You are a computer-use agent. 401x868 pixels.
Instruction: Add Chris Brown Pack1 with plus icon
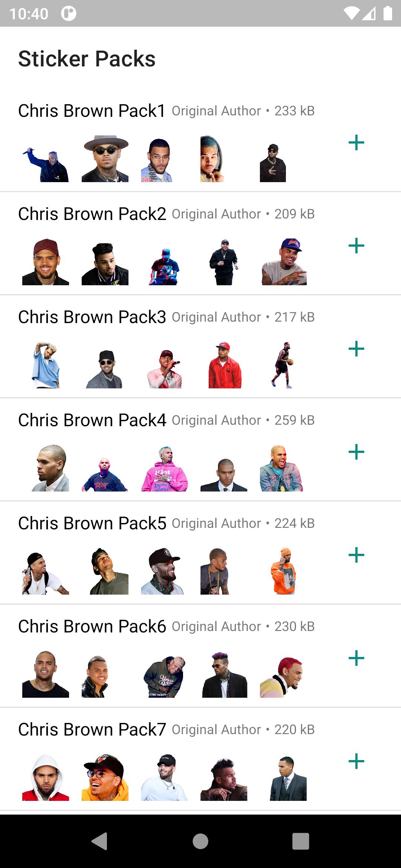tap(356, 142)
